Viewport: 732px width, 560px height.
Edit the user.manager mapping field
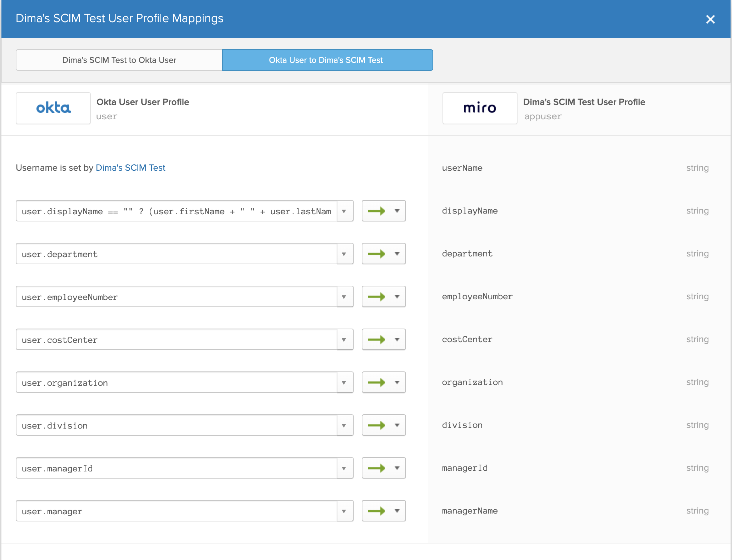pos(177,511)
